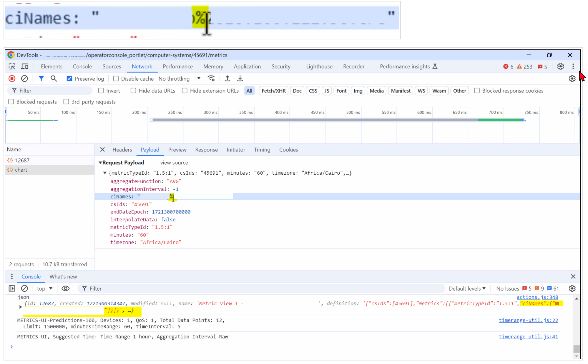Select the chart request in list

click(21, 170)
